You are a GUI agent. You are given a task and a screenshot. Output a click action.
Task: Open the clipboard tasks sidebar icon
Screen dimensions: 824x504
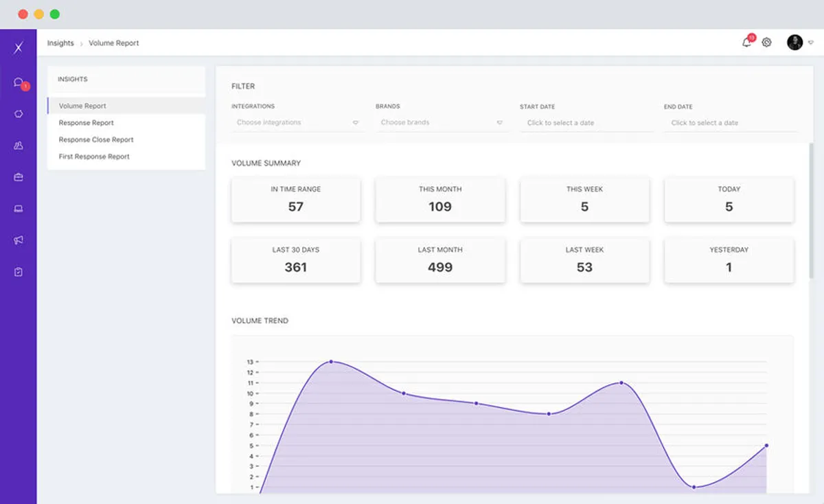[x=19, y=272]
